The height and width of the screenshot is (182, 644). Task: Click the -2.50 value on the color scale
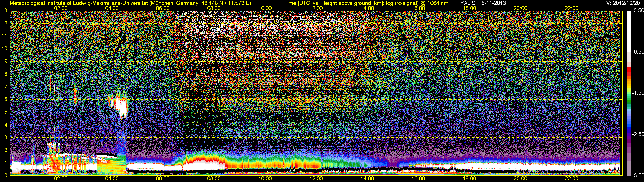click(638, 134)
